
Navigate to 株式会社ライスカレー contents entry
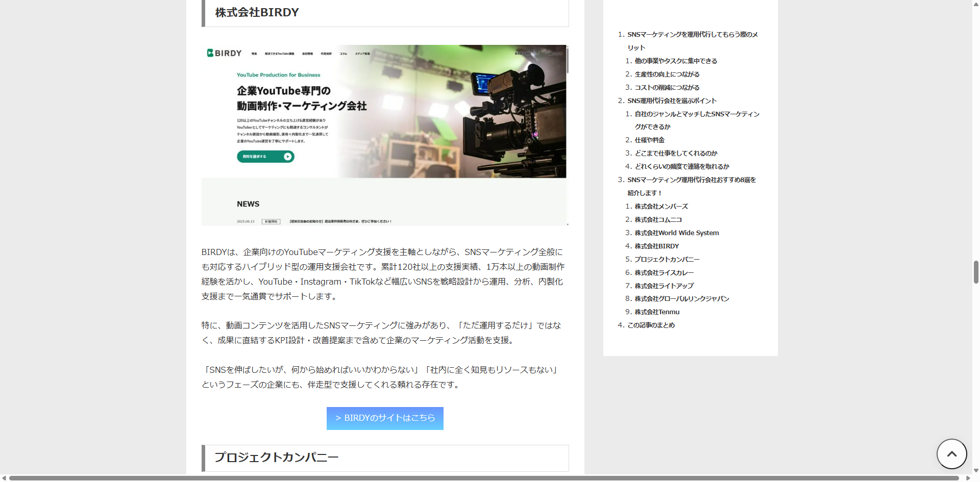point(664,273)
